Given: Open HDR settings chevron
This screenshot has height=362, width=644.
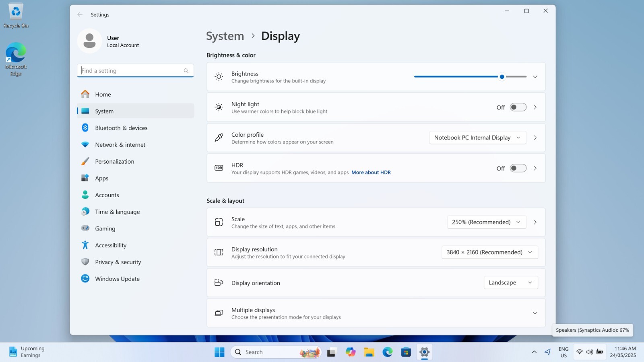Looking at the screenshot, I should [x=535, y=168].
